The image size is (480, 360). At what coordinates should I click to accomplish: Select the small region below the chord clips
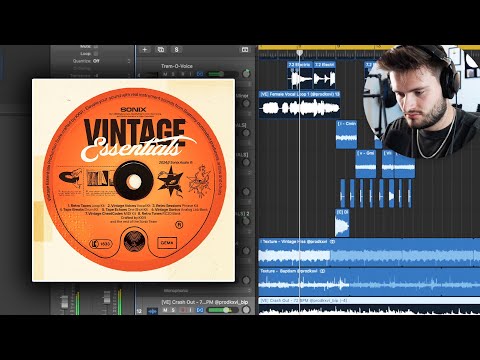point(342,223)
